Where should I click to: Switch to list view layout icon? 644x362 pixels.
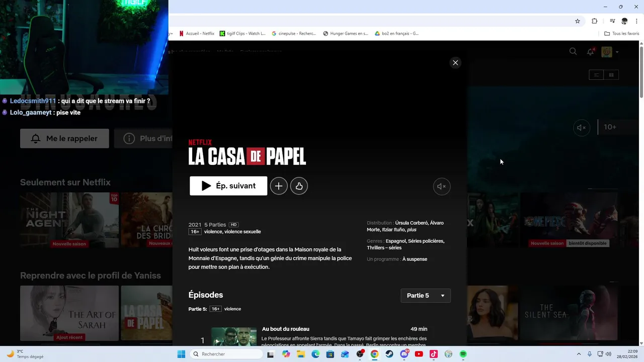596,75
